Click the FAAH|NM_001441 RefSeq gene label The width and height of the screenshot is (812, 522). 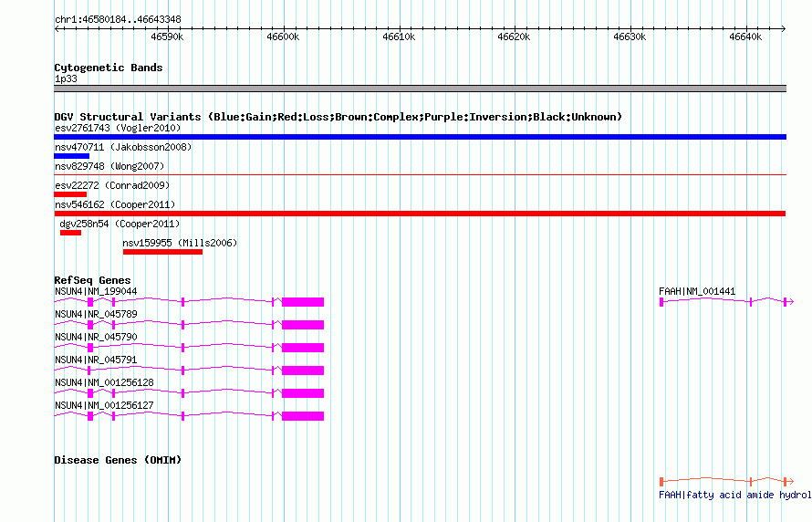pyautogui.click(x=697, y=291)
